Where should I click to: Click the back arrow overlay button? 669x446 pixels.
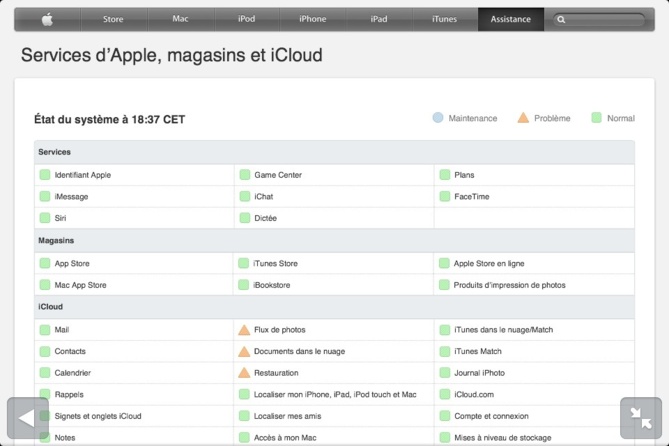(27, 417)
